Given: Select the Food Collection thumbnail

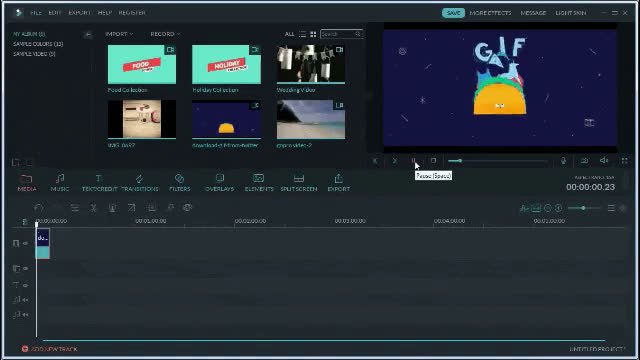Looking at the screenshot, I should (x=142, y=64).
